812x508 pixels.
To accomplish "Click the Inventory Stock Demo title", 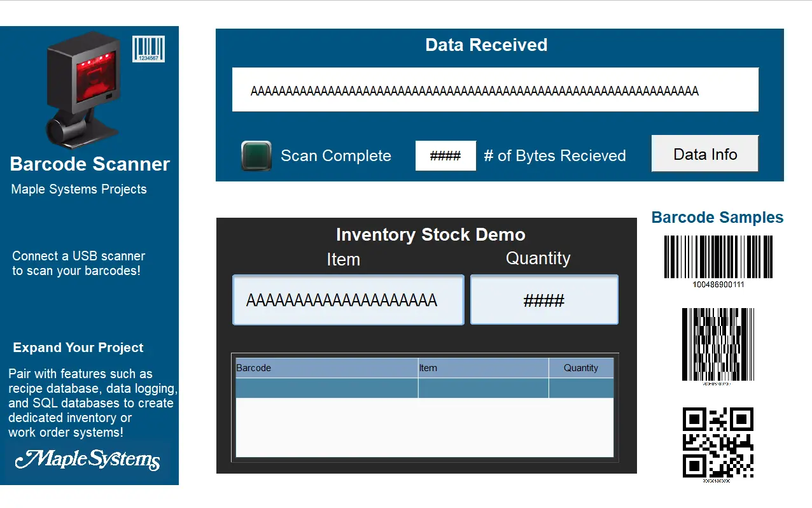I will coord(430,235).
